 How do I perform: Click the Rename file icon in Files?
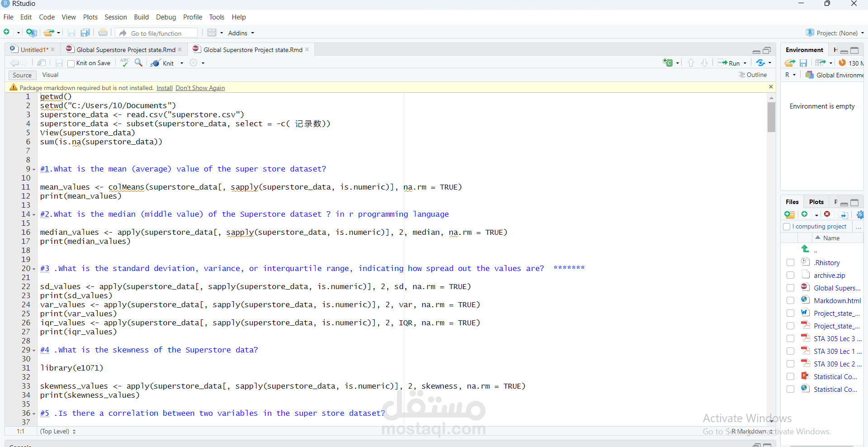pyautogui.click(x=844, y=215)
